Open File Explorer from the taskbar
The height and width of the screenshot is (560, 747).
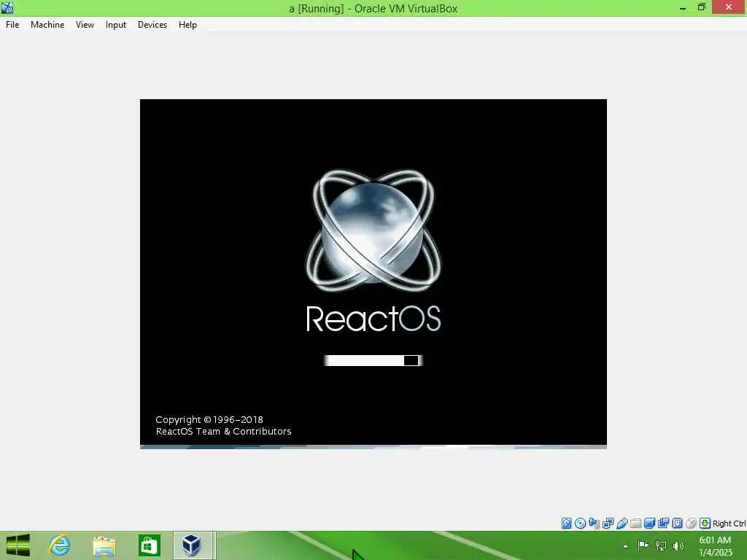click(x=104, y=545)
